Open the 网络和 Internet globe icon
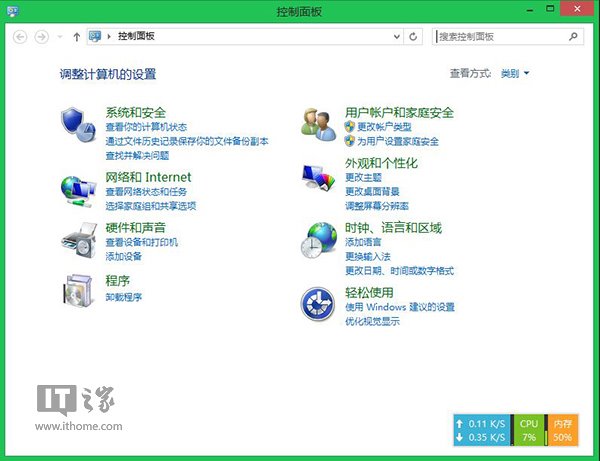Screen dimensions: 600x461 point(79,188)
